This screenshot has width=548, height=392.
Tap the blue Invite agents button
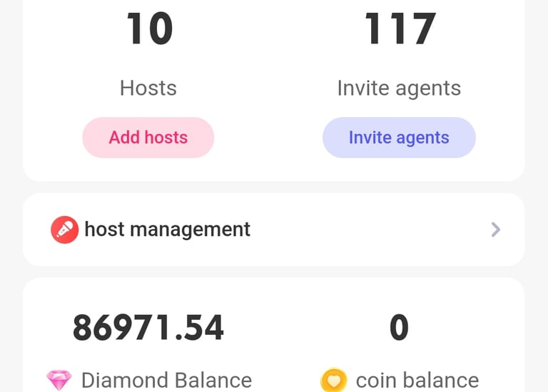[399, 138]
